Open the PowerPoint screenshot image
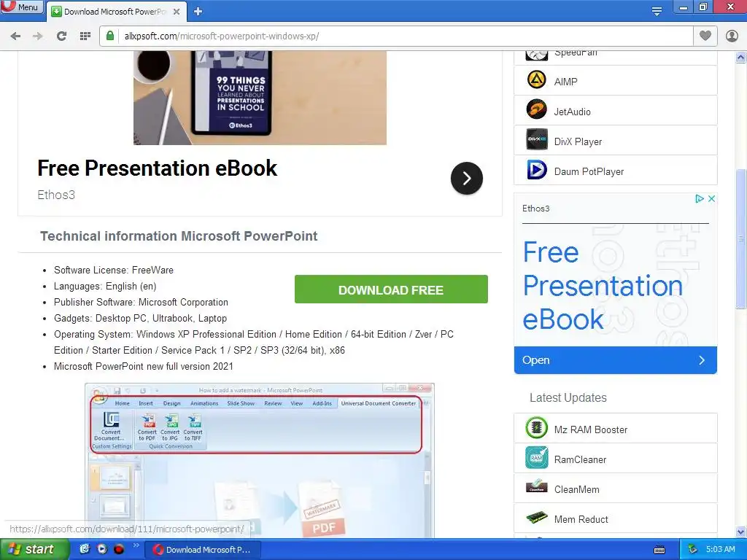The height and width of the screenshot is (560, 747). pos(260,461)
